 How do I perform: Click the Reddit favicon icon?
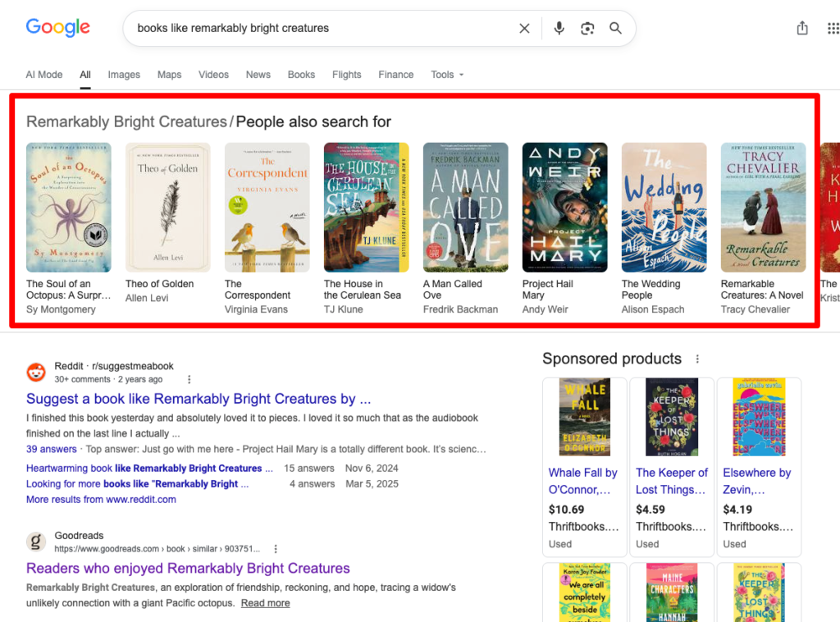(x=36, y=372)
